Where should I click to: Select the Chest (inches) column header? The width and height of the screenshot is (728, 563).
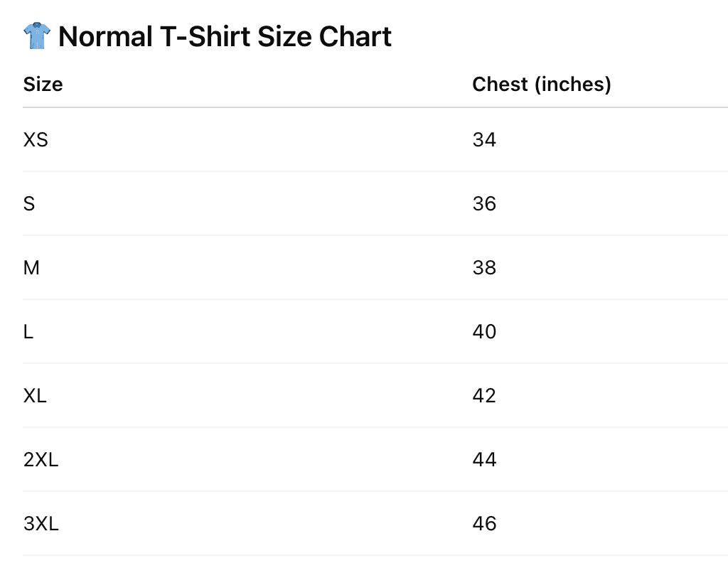pos(541,84)
